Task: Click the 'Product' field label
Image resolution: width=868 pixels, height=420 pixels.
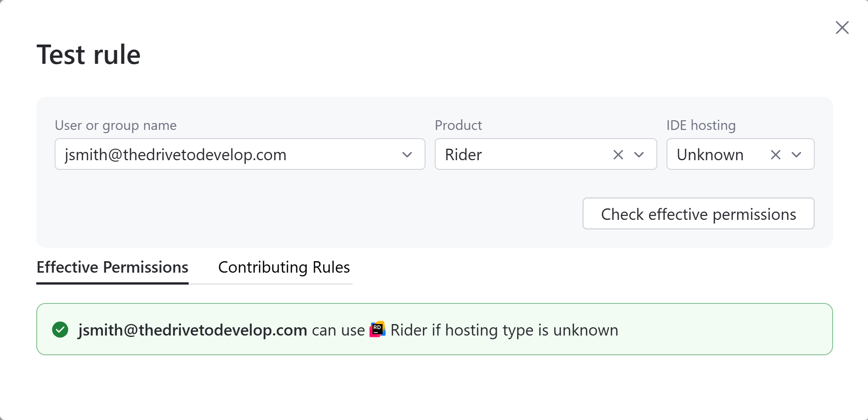Action: click(458, 125)
